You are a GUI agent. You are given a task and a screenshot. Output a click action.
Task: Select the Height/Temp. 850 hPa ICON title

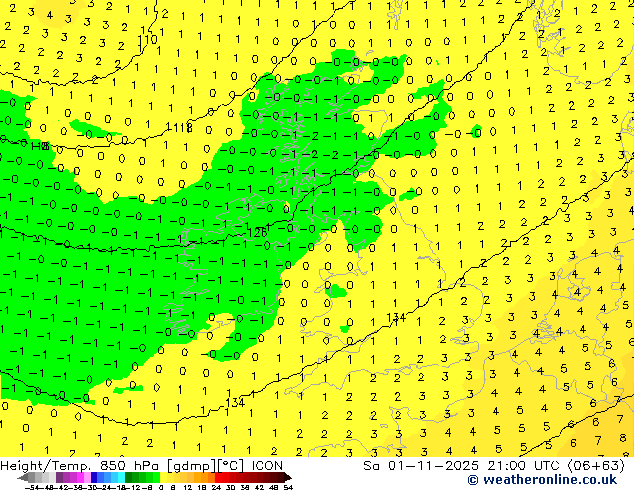click(x=142, y=466)
